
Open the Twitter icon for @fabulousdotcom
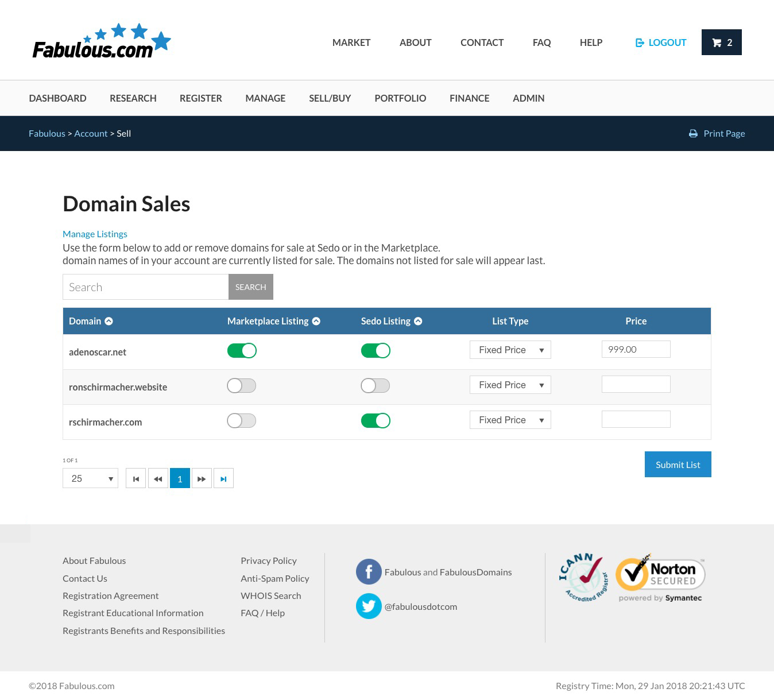point(369,606)
